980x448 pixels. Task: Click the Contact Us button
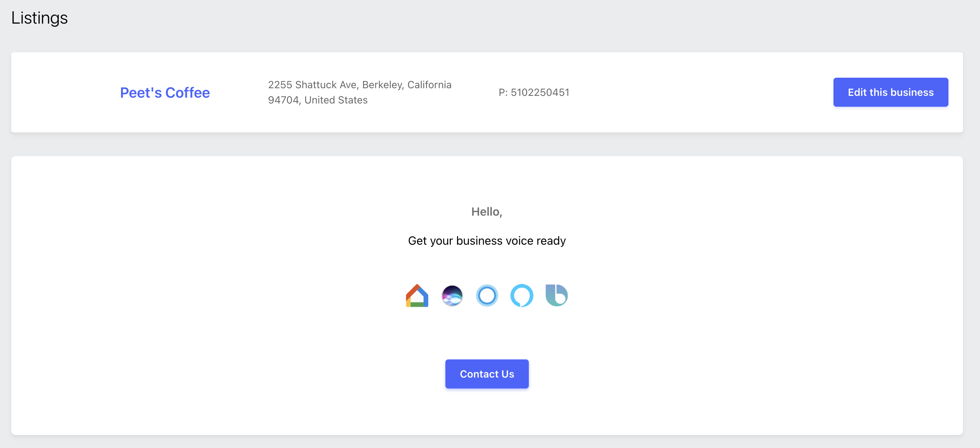point(487,374)
